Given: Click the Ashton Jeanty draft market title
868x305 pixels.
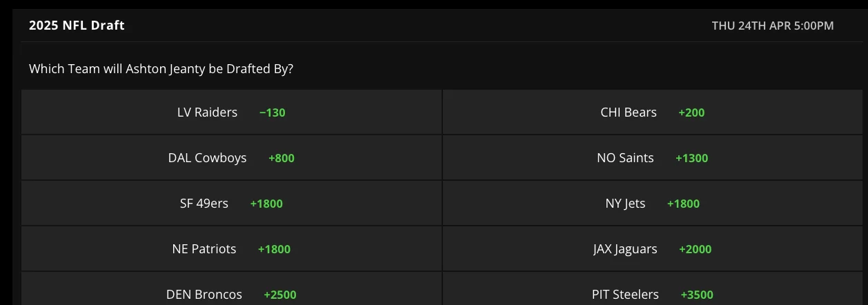Looking at the screenshot, I should coord(161,69).
